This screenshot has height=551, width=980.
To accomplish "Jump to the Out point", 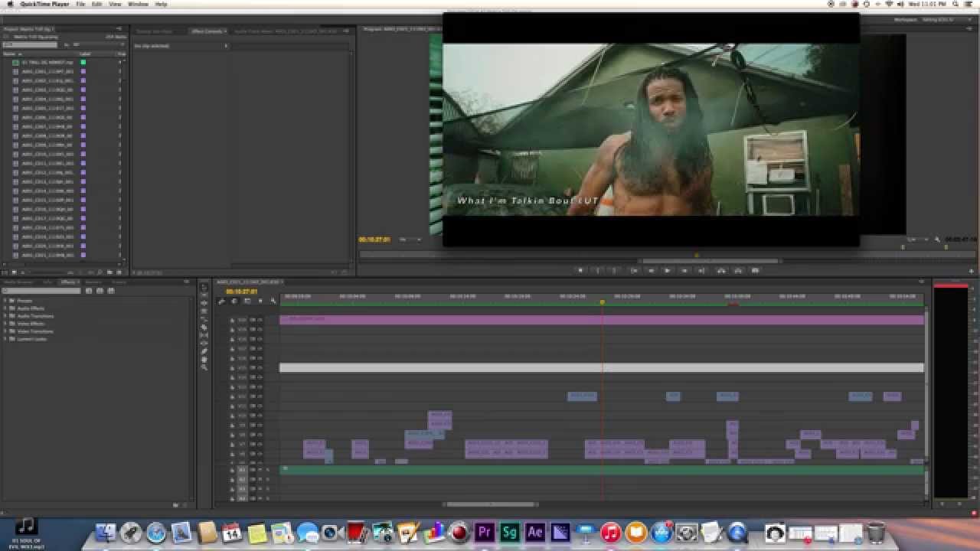I will tap(702, 270).
